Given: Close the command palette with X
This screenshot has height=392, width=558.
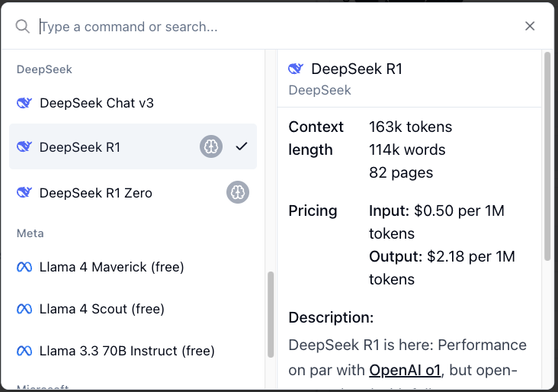Looking at the screenshot, I should tap(530, 26).
